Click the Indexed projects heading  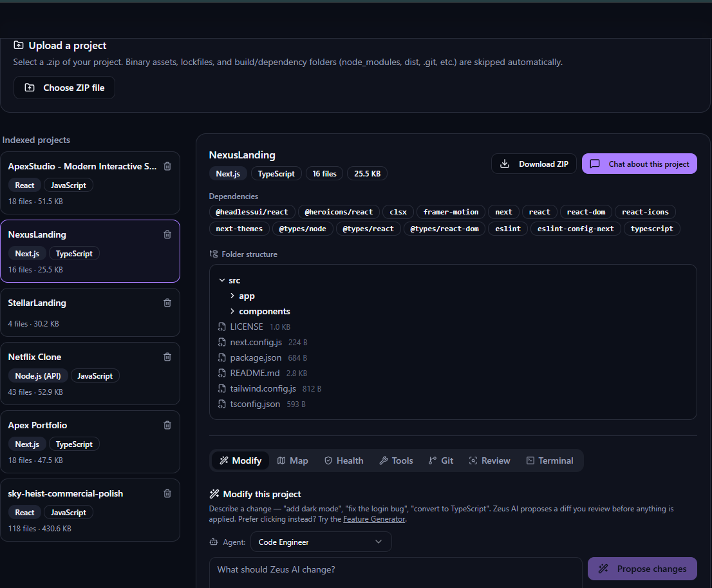pyautogui.click(x=36, y=140)
